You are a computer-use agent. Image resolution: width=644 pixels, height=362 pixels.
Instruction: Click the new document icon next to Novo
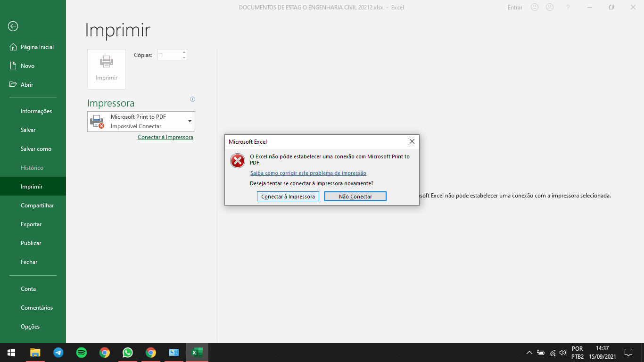tap(13, 66)
